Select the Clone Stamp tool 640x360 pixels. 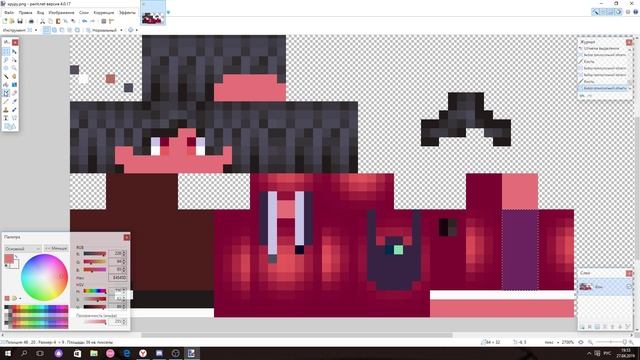tap(6, 109)
